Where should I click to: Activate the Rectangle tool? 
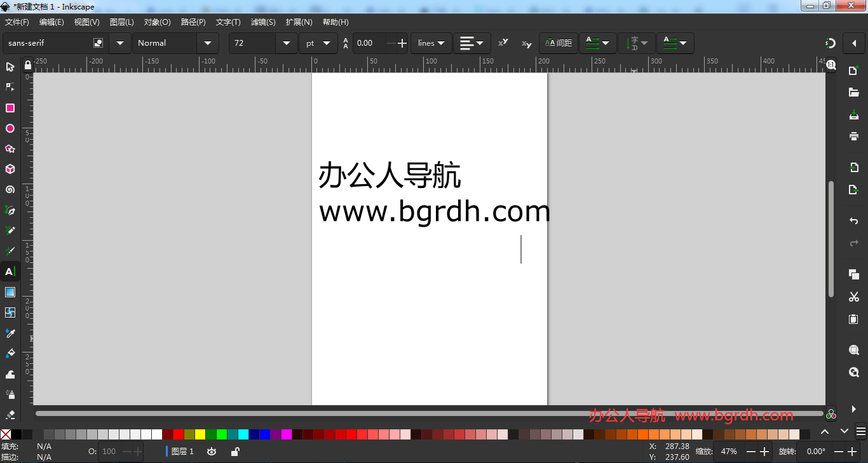pyautogui.click(x=10, y=108)
